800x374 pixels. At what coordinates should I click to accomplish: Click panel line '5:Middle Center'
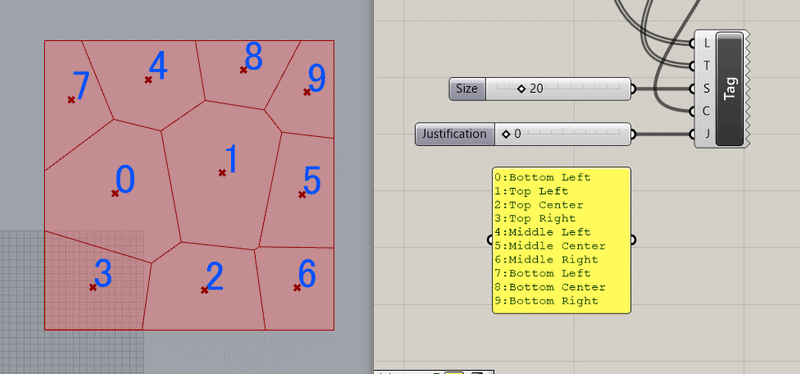[550, 246]
